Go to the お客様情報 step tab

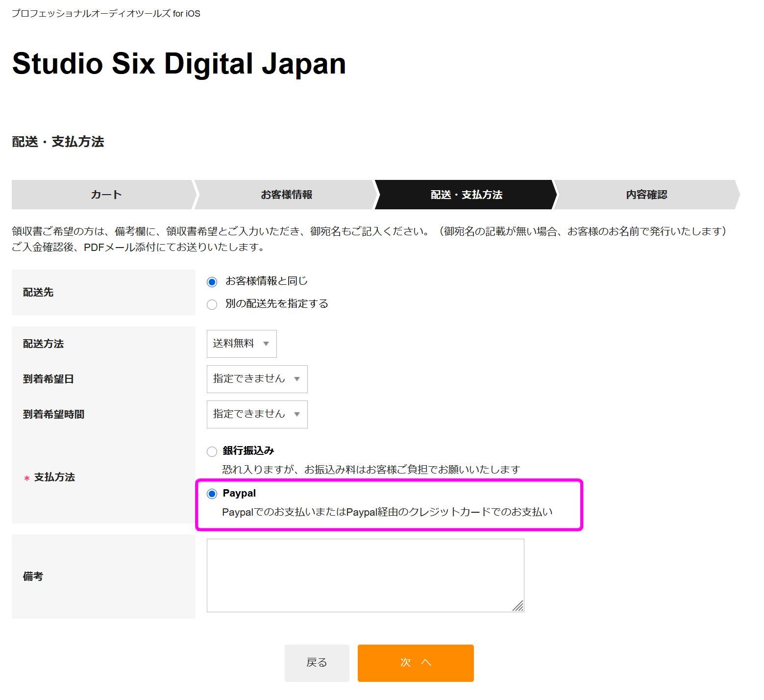point(286,195)
